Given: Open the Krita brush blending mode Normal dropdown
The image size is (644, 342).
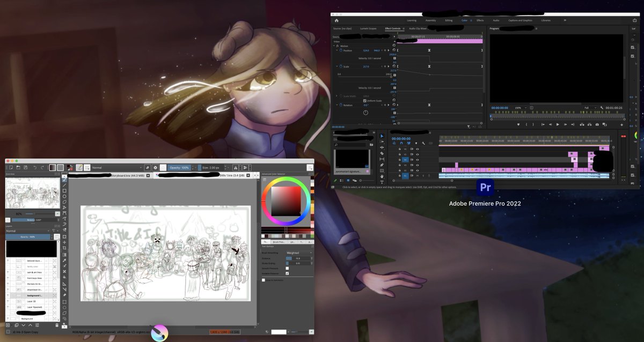Looking at the screenshot, I should [x=117, y=168].
